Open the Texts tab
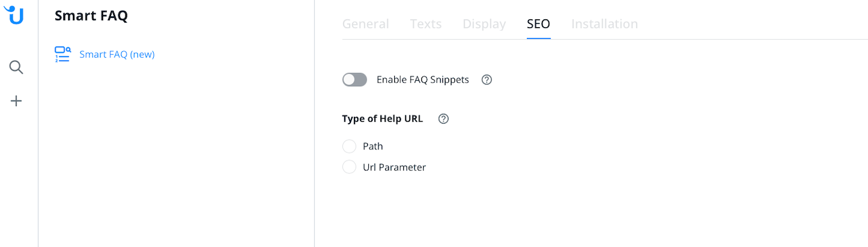The height and width of the screenshot is (247, 868). coord(426,24)
